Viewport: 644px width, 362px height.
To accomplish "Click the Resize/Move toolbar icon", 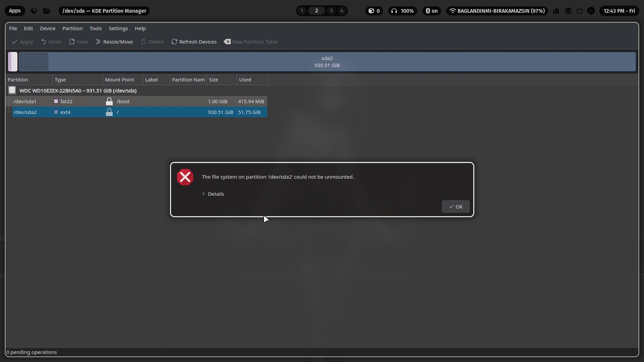I will [98, 42].
